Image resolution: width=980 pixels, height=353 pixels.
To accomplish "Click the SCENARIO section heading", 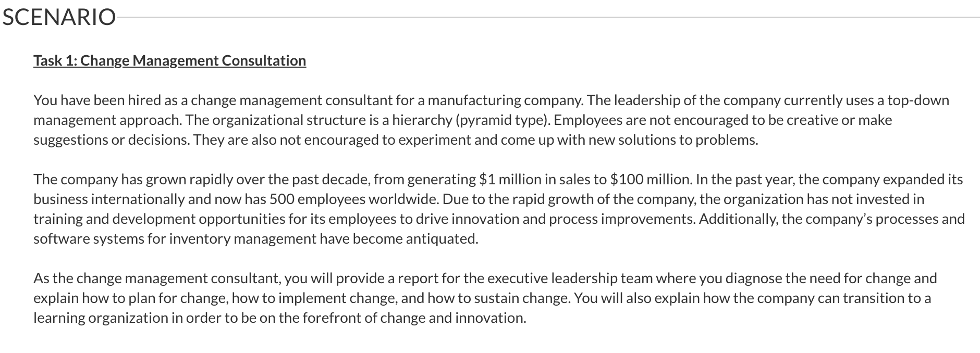I will 58,17.
